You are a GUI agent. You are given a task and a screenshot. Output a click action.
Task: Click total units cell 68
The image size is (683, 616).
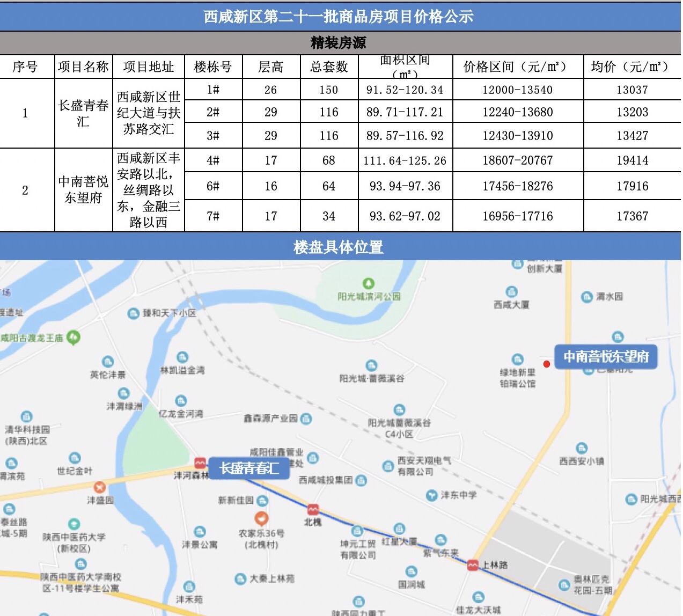point(329,160)
